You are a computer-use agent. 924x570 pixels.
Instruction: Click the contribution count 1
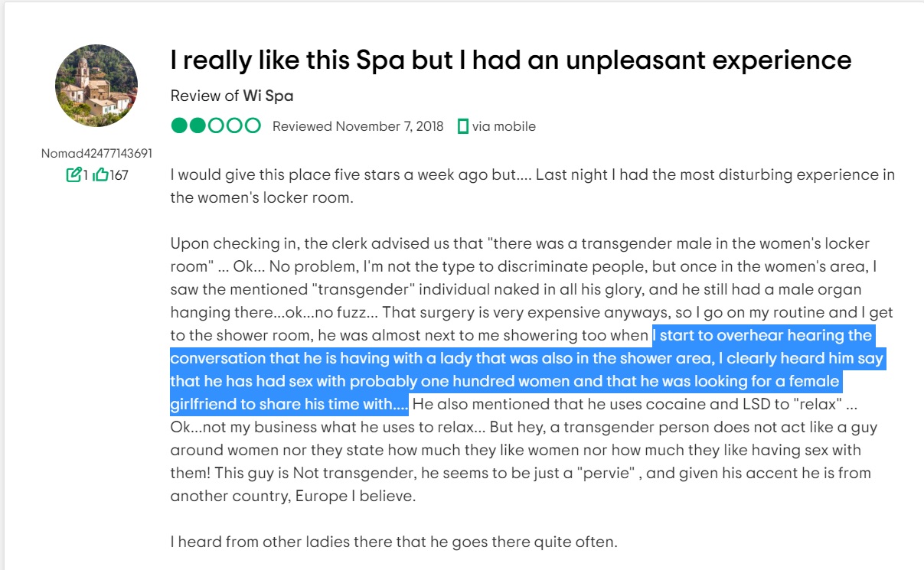coord(85,174)
